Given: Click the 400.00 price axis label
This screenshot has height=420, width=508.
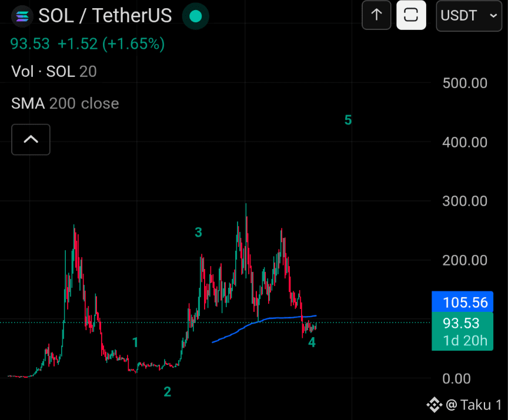Looking at the screenshot, I should [x=465, y=142].
